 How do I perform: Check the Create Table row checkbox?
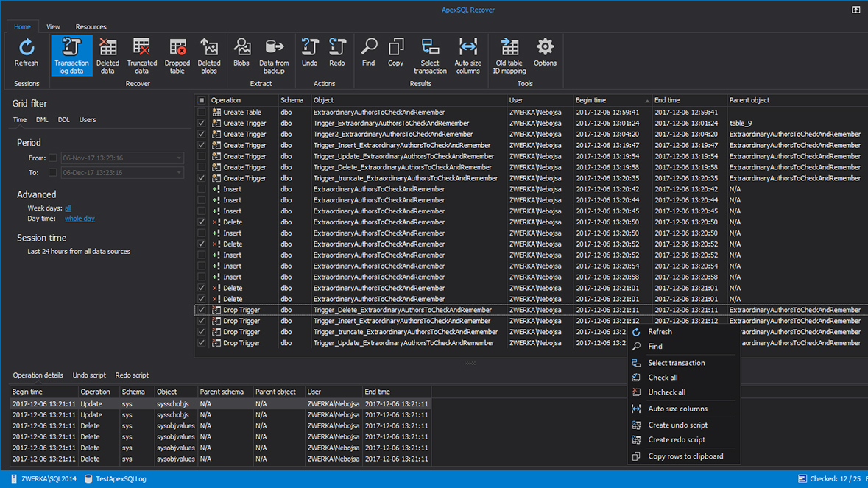tap(202, 113)
